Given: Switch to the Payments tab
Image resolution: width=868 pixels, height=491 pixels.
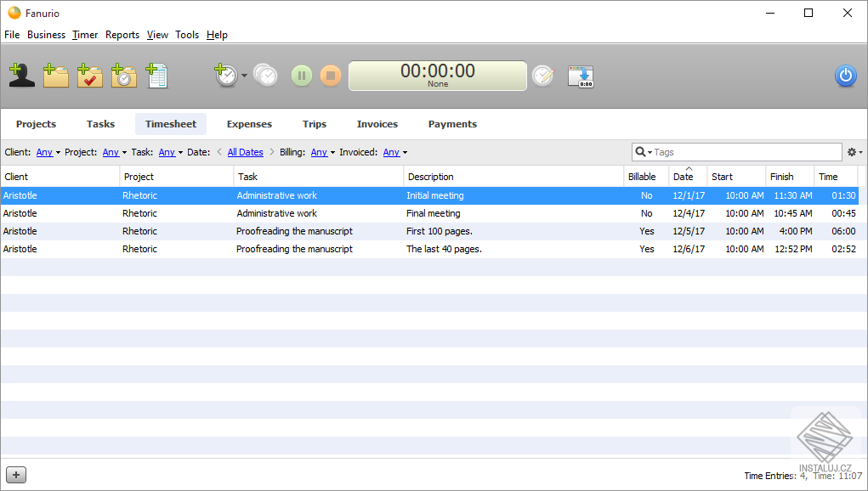Looking at the screenshot, I should coord(452,124).
